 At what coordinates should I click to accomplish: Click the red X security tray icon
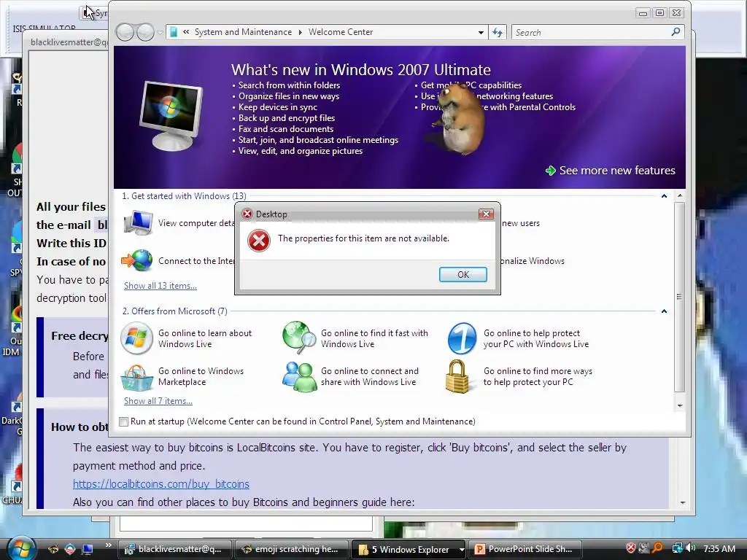click(x=631, y=548)
